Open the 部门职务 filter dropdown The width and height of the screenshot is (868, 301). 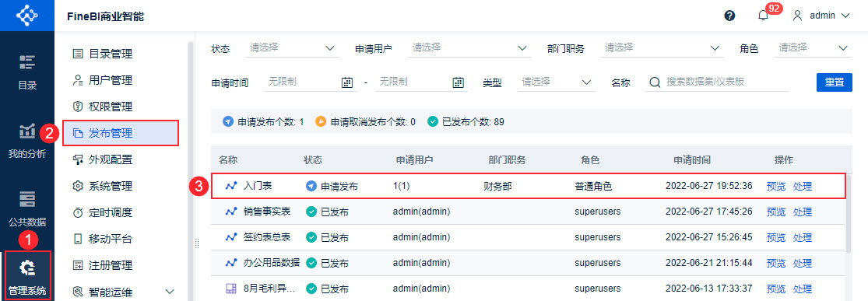point(662,48)
